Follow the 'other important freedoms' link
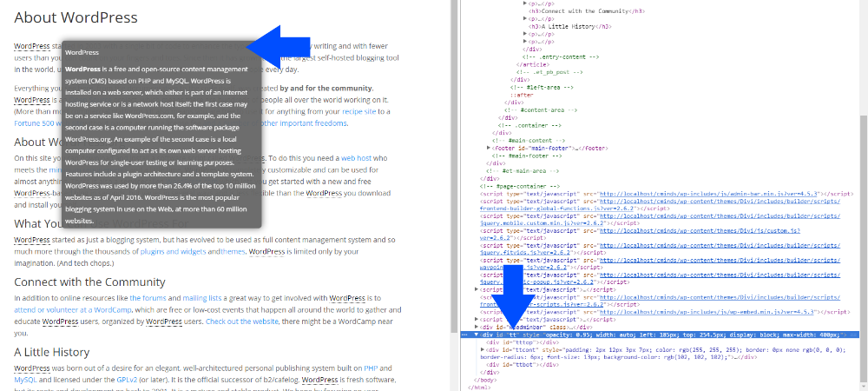The width and height of the screenshot is (868, 391). [x=303, y=123]
